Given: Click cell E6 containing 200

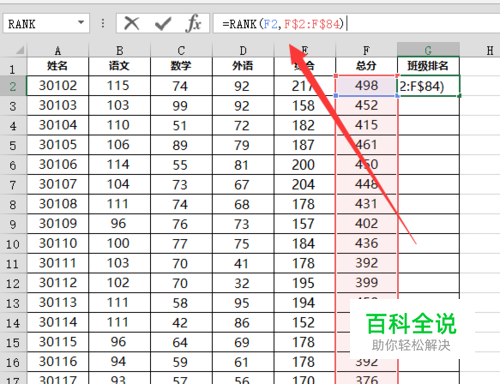Looking at the screenshot, I should click(305, 165).
